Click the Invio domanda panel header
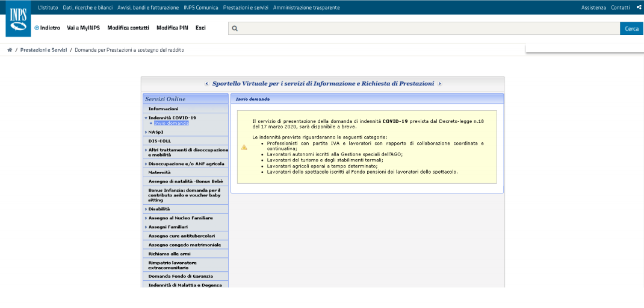This screenshot has width=644, height=308. point(367,99)
